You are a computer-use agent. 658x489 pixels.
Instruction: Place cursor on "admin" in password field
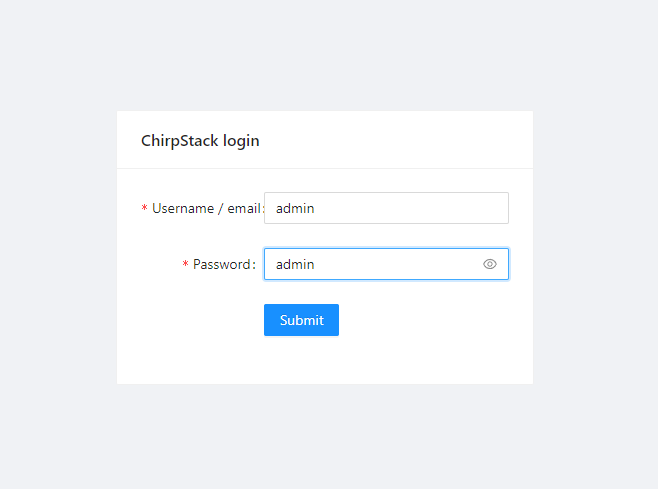[x=295, y=264]
